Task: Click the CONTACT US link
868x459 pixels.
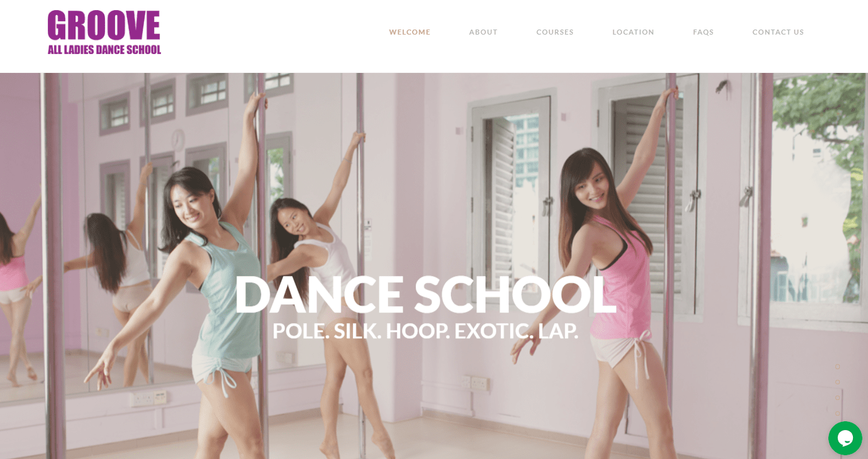Action: tap(778, 32)
